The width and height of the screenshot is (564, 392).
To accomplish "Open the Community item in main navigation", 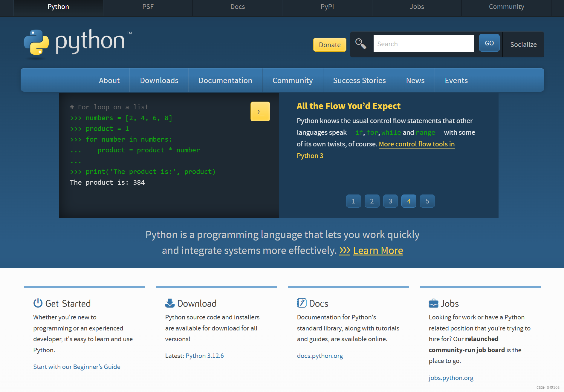I will [293, 80].
